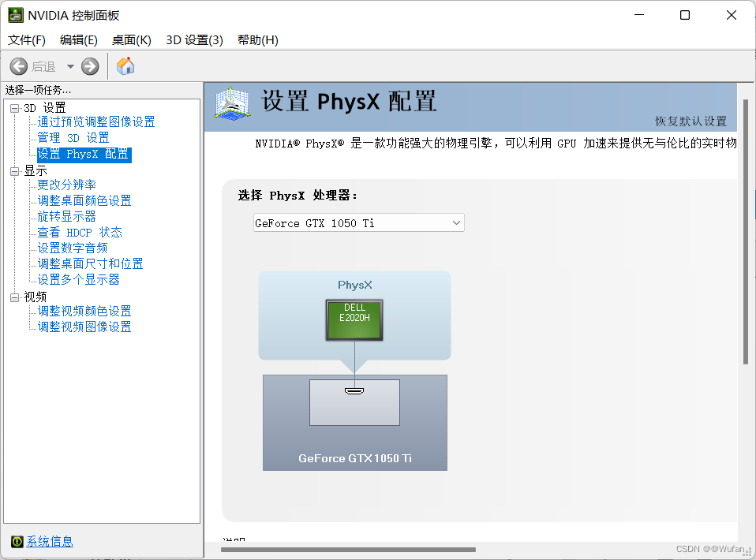Image resolution: width=756 pixels, height=560 pixels.
Task: Click the HDMI connector icon in diagram
Action: 354,391
